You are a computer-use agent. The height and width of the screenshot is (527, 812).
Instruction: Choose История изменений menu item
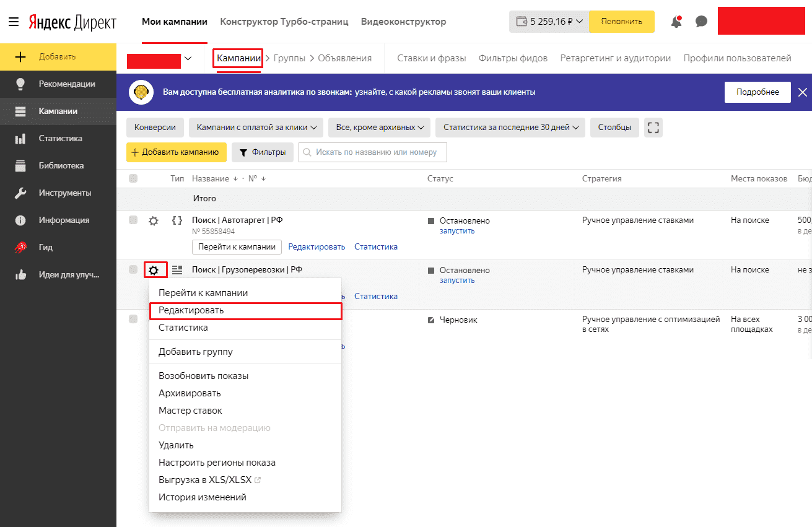[x=245, y=497]
